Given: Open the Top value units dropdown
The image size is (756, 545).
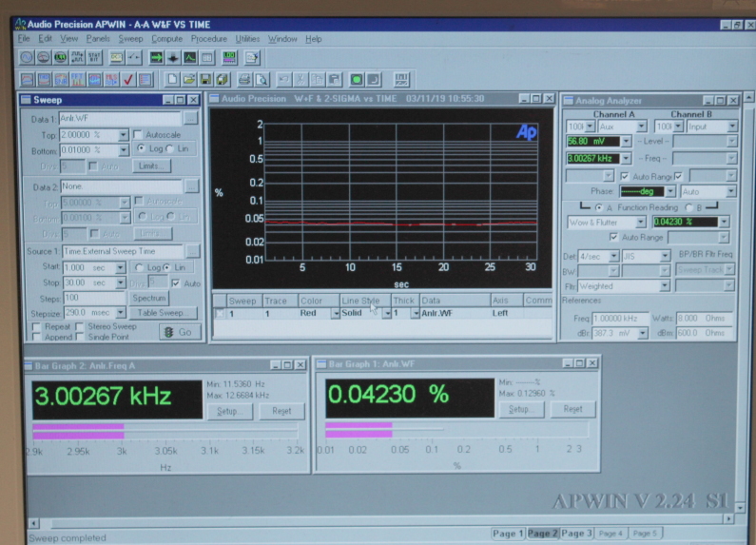Looking at the screenshot, I should [124, 135].
